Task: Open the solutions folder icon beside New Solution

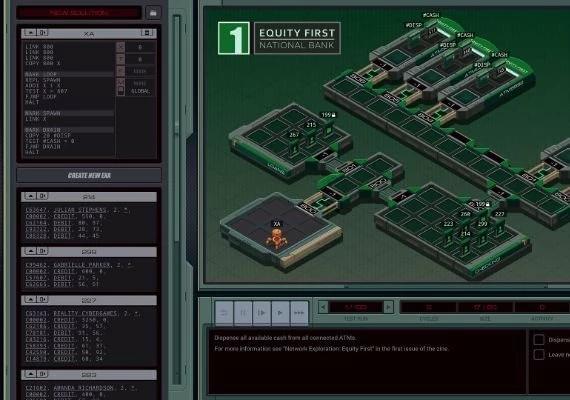Action: pos(153,13)
